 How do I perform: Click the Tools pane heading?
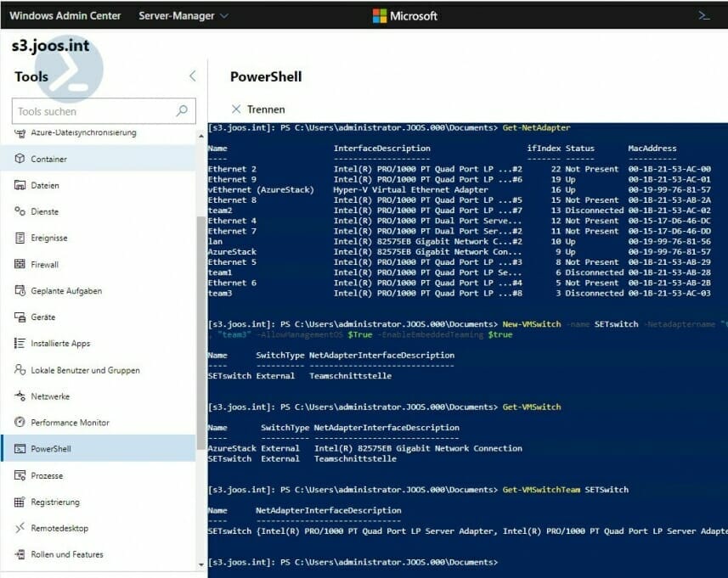[31, 76]
